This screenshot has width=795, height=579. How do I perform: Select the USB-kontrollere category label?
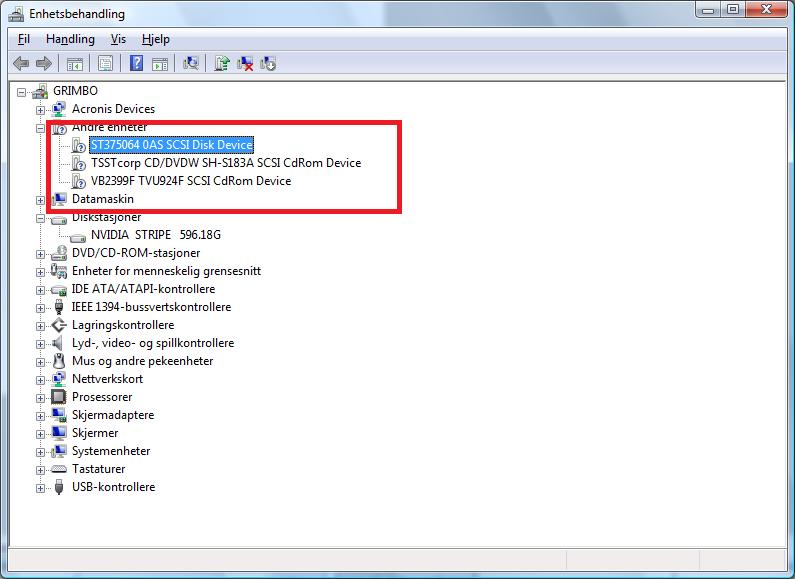[113, 487]
